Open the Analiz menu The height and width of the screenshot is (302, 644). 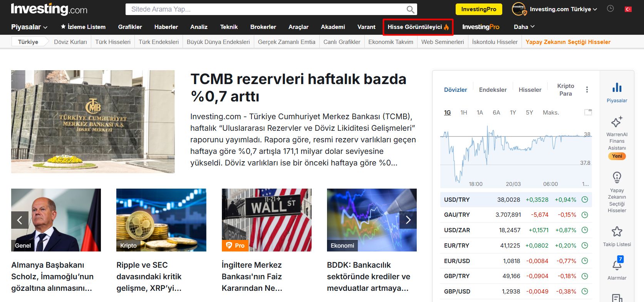199,27
